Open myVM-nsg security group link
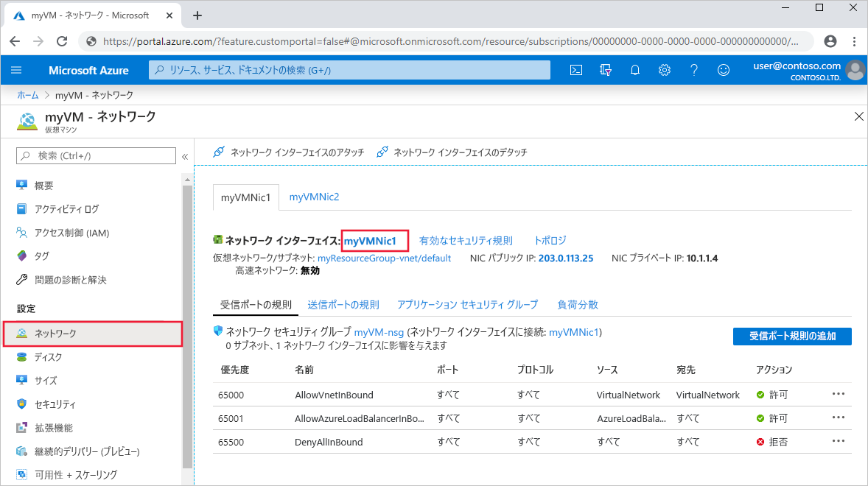The width and height of the screenshot is (868, 486). (x=379, y=332)
